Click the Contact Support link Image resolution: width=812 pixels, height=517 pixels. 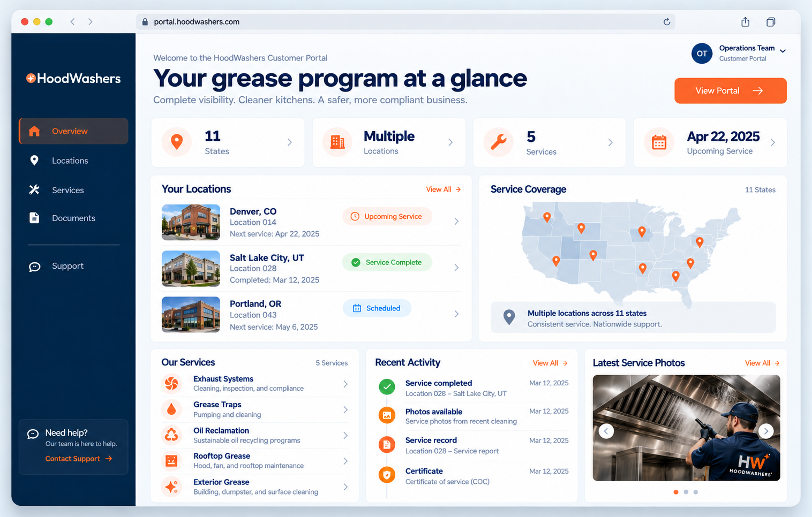click(79, 459)
